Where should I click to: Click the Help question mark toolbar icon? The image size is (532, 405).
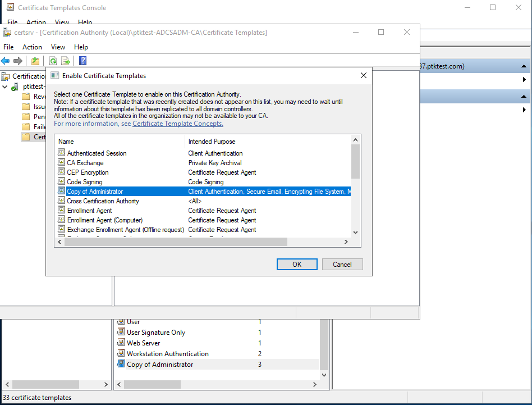click(x=82, y=61)
